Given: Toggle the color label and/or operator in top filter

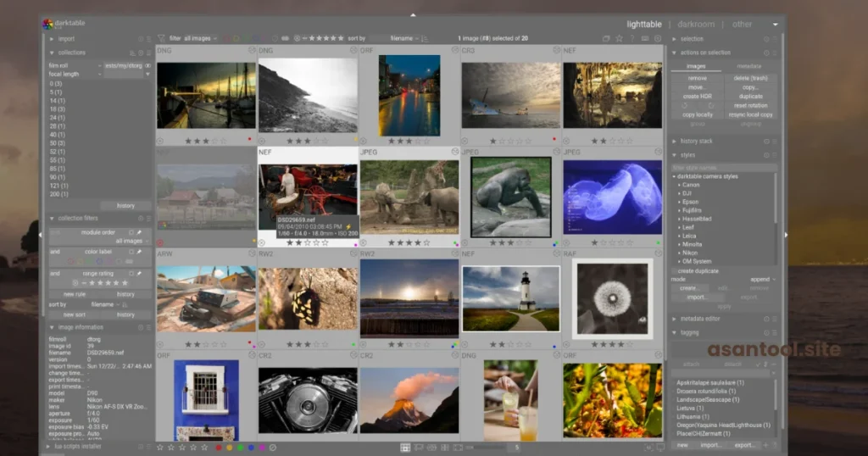Looking at the screenshot, I should (x=285, y=39).
